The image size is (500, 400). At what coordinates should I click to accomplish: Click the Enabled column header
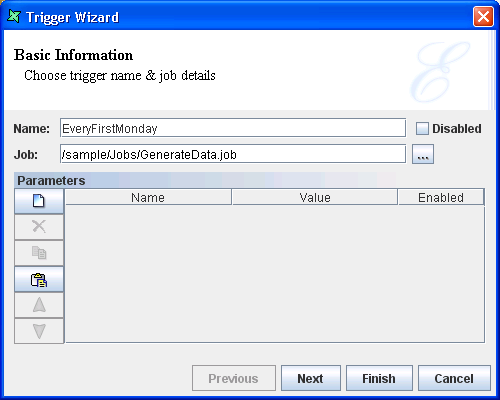441,197
